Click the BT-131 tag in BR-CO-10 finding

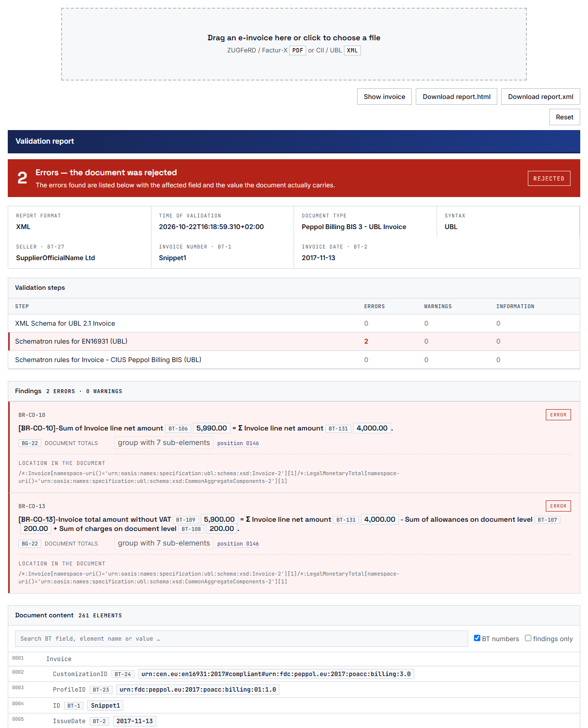(338, 429)
